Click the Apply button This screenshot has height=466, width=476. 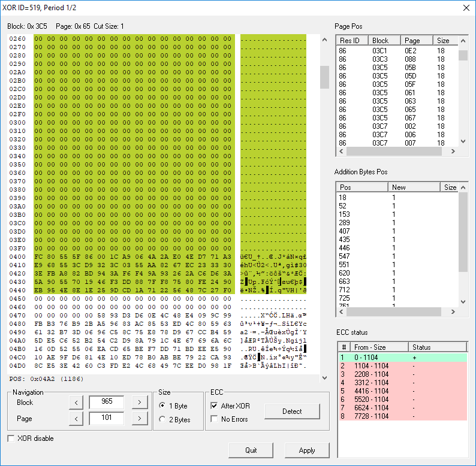coord(307,450)
